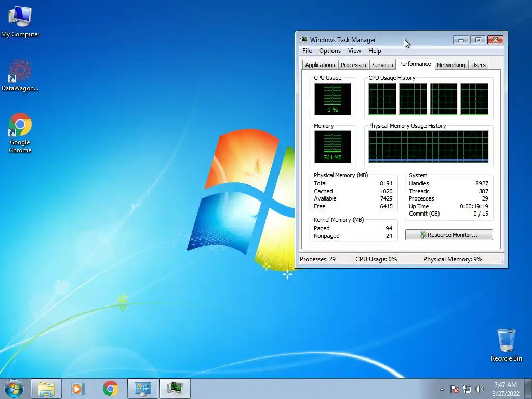This screenshot has width=532, height=399.
Task: Click the Nonpaged kernel memory value 24
Action: point(389,236)
